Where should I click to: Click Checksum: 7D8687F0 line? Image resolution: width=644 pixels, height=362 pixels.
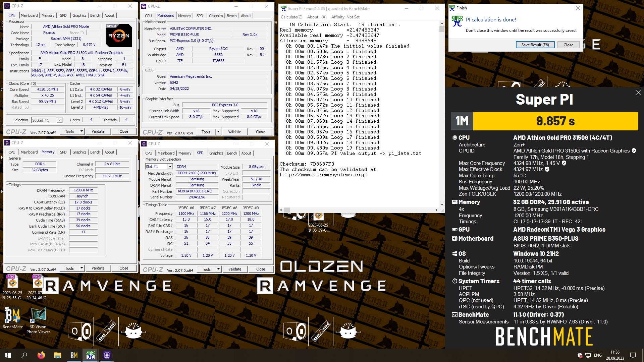pos(307,164)
